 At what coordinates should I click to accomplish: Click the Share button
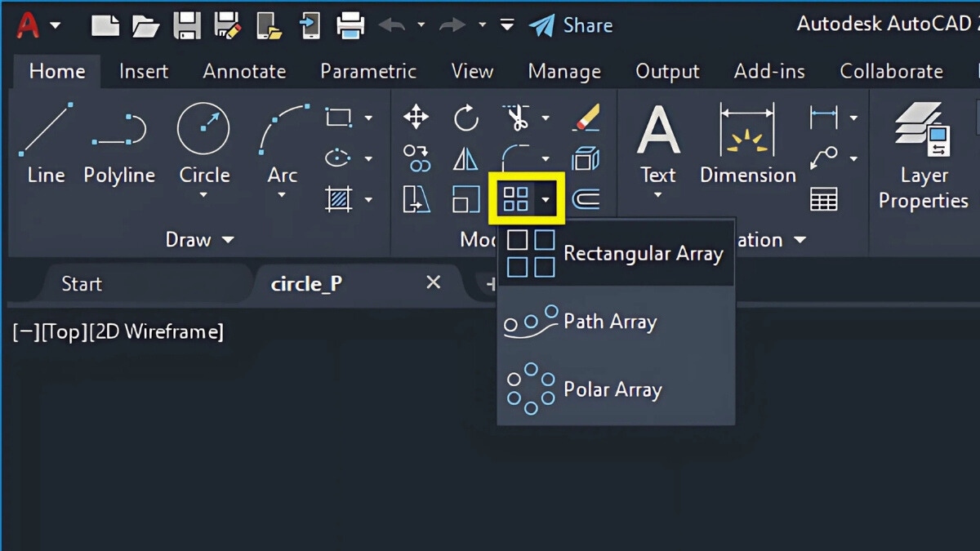click(571, 25)
